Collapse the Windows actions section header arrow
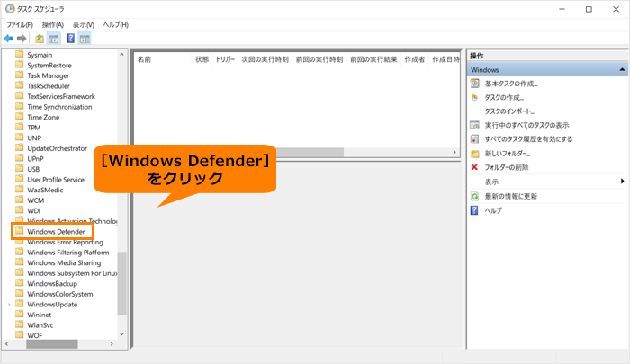Screen dimensions: 630x364 pos(622,70)
